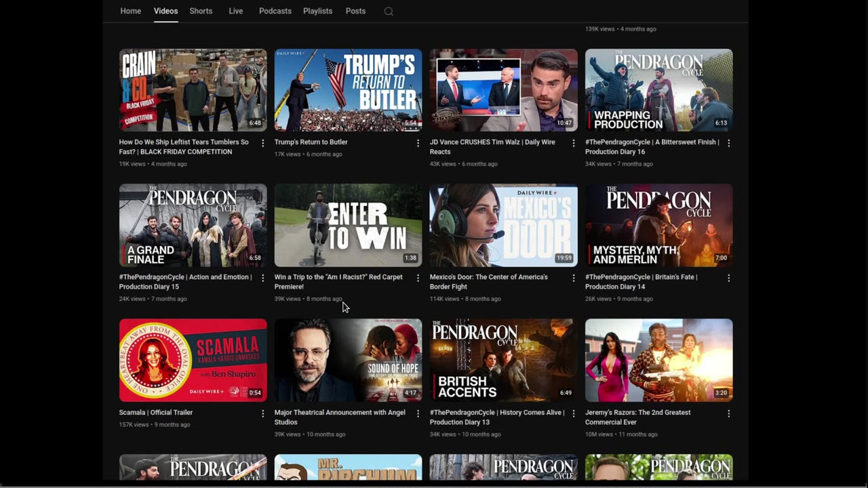The width and height of the screenshot is (868, 488).
Task: Play the Scamala red trailer thumbnail
Action: 193,361
